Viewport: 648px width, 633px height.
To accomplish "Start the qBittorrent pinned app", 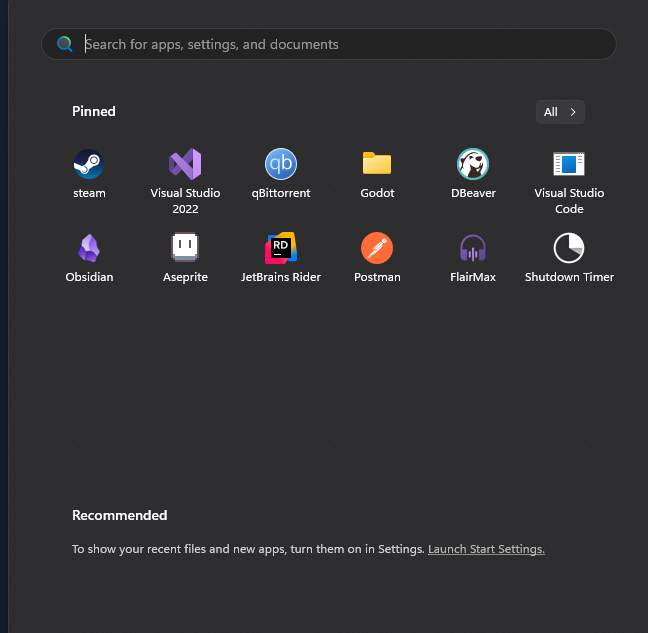I will tap(281, 164).
